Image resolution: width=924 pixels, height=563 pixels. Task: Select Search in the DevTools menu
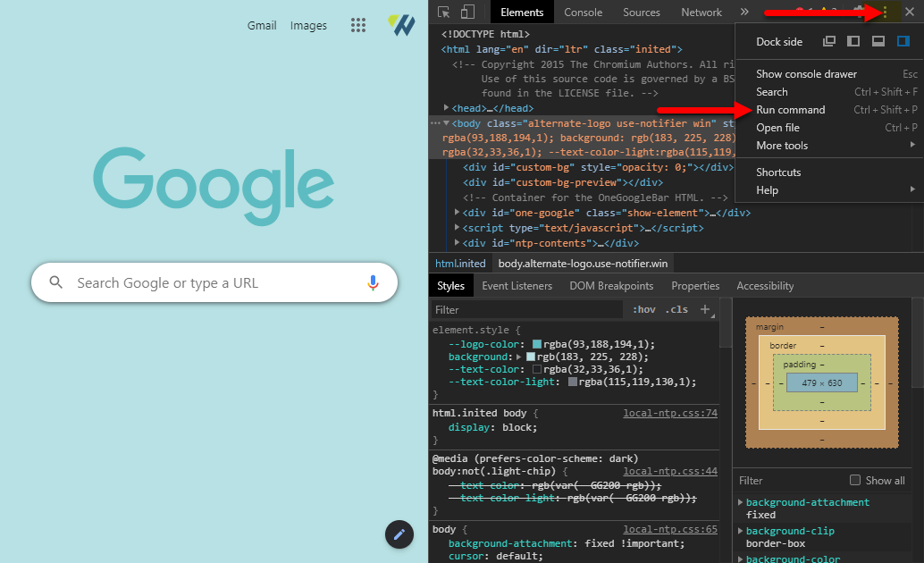pyautogui.click(x=829, y=92)
